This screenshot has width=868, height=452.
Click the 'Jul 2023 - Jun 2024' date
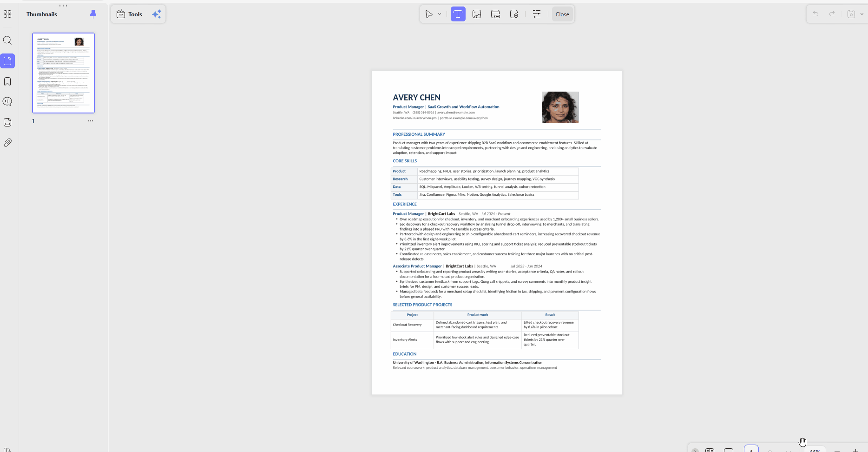pyautogui.click(x=526, y=266)
